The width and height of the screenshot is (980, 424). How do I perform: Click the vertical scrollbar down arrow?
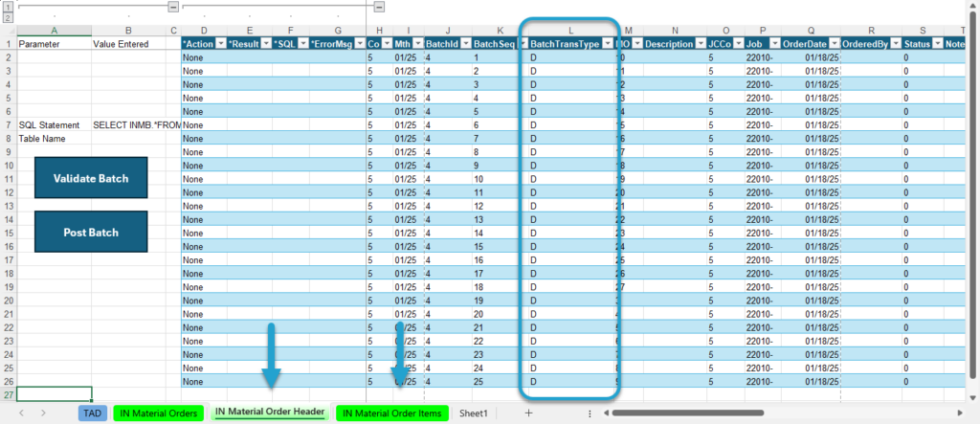[972, 397]
